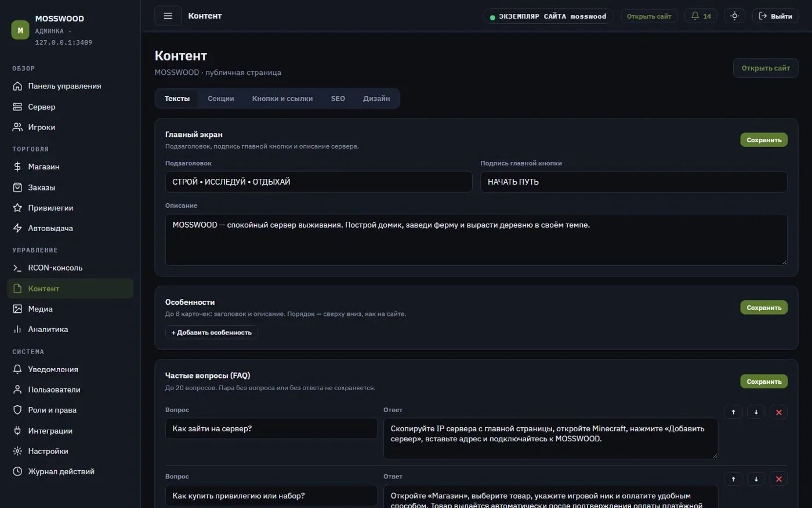Viewport: 812px width, 508px height.
Task: Move 'Как купить привилегию' question up
Action: [733, 479]
